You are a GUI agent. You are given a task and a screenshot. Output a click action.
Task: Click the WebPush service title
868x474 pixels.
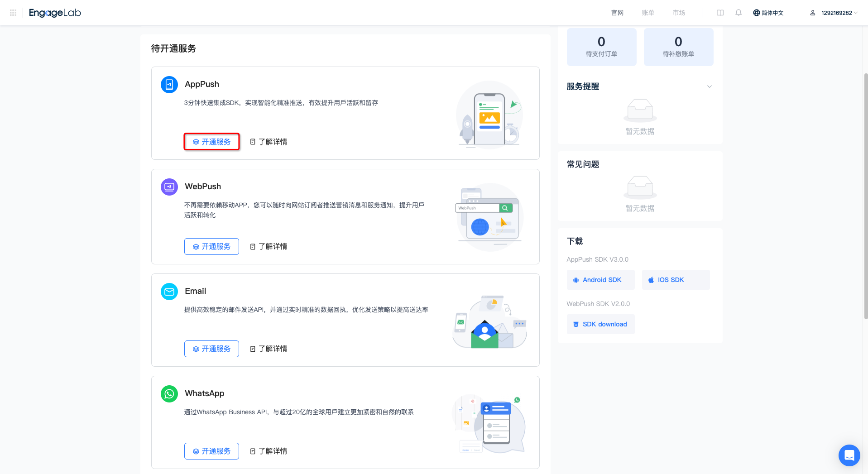pos(203,187)
